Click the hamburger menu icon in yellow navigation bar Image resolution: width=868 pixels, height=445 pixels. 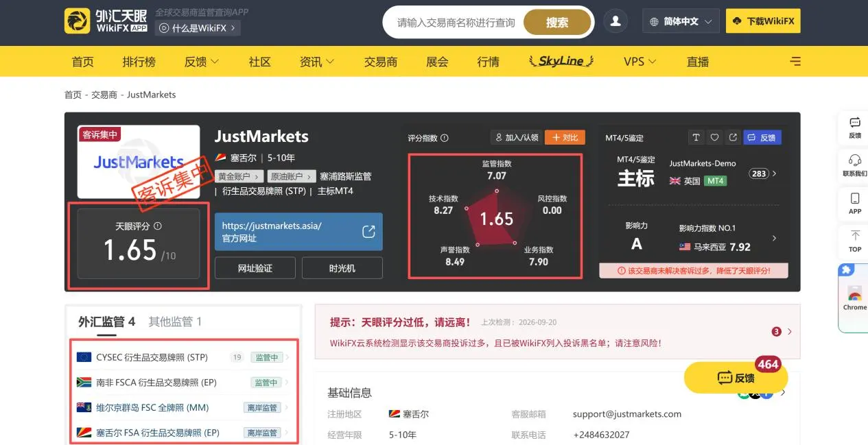(795, 62)
